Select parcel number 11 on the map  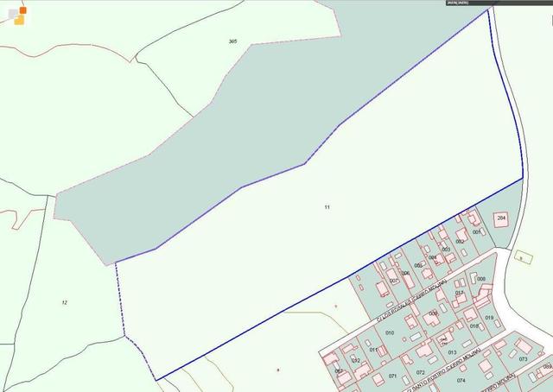tap(327, 207)
